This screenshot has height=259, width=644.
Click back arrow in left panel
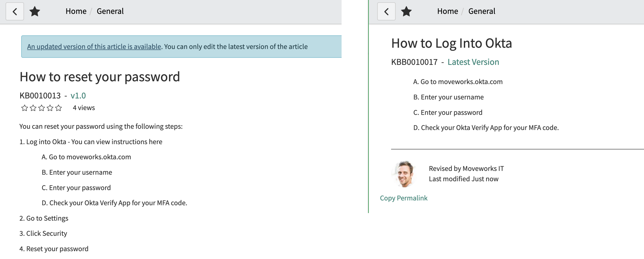[x=15, y=11]
